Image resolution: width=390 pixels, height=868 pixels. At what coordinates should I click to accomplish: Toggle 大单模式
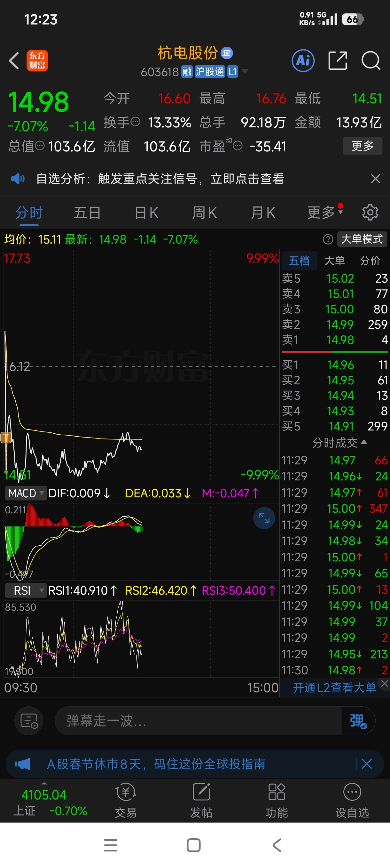pyautogui.click(x=362, y=239)
